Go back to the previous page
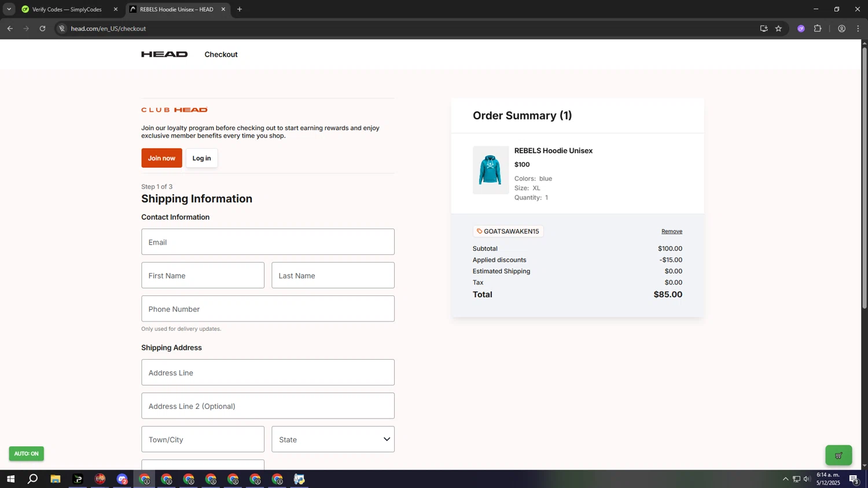The height and width of the screenshot is (488, 868). [x=10, y=28]
